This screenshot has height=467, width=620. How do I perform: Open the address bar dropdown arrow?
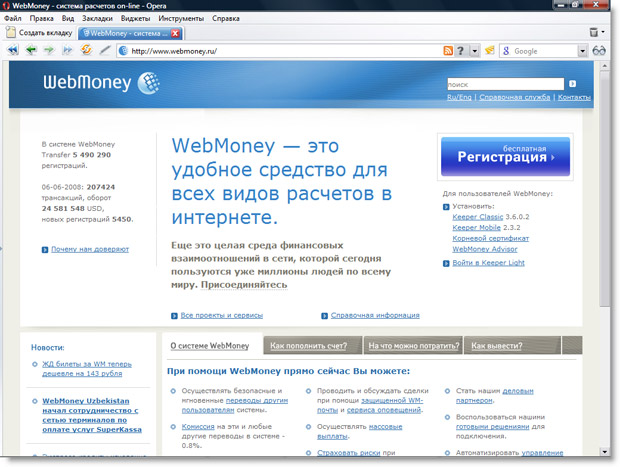click(474, 51)
